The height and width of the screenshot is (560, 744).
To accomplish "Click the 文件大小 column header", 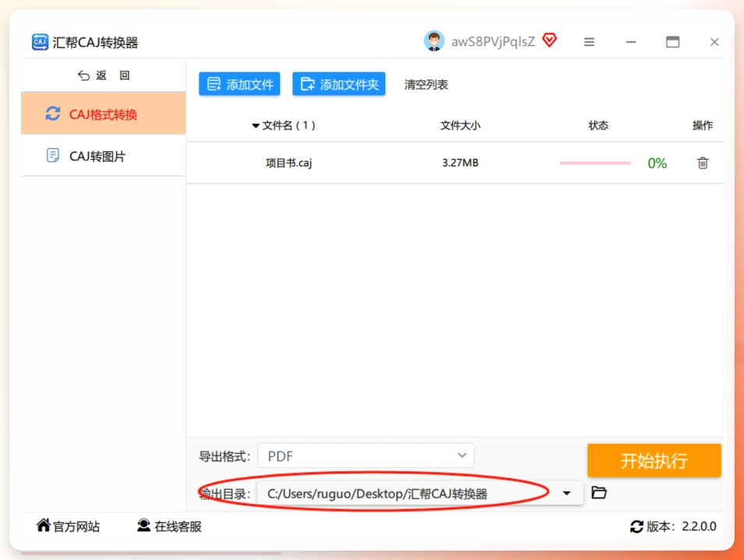I will [x=460, y=126].
